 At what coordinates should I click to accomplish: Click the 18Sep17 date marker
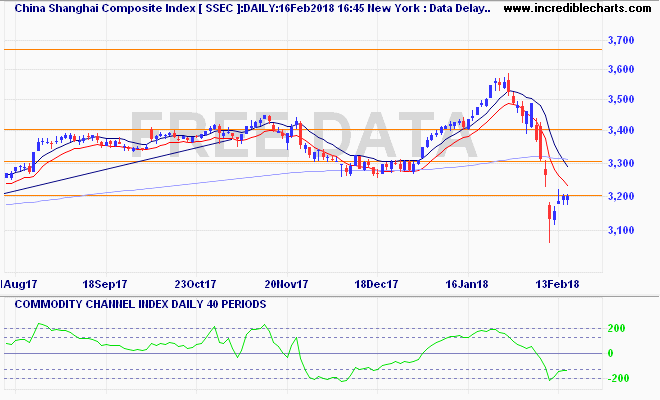pos(105,284)
